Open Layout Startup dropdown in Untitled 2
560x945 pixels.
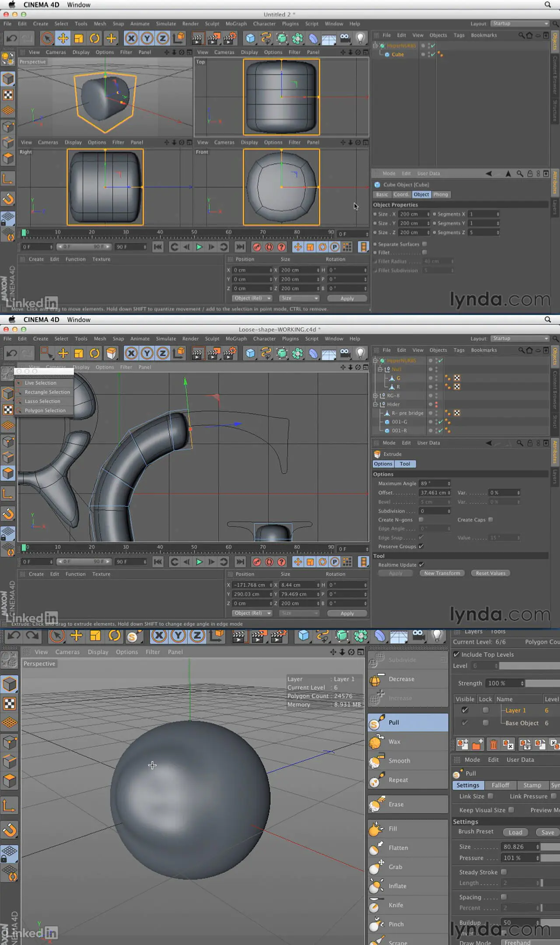coord(520,24)
